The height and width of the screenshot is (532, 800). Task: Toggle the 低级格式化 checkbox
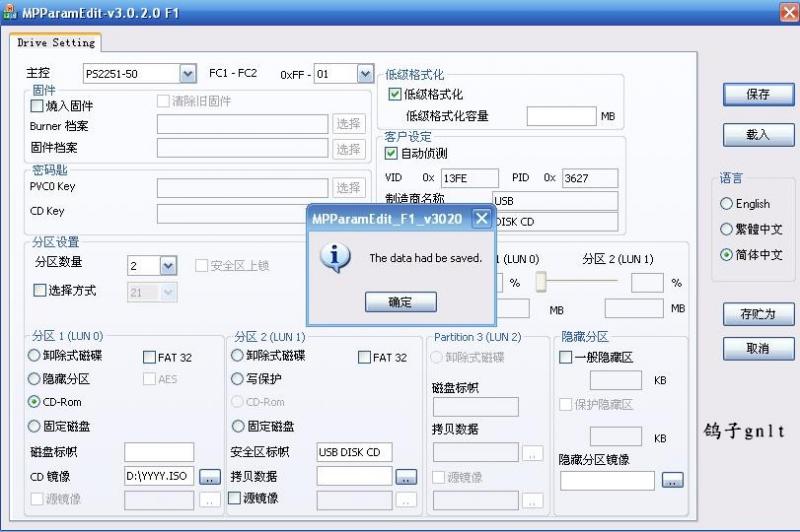click(394, 95)
